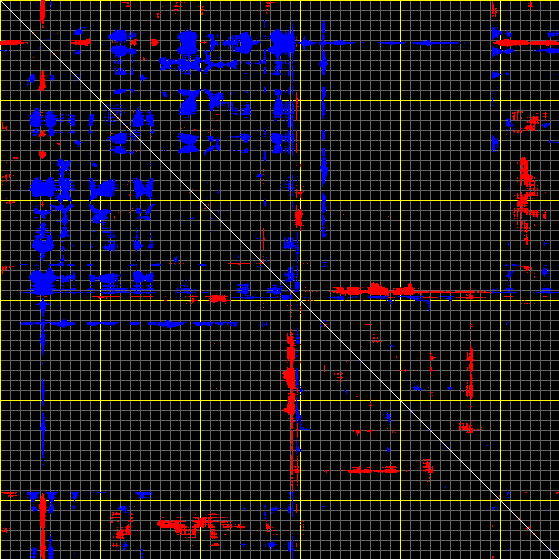Click the white diagonal line
Screen dimensions: 559x559
coord(280,280)
